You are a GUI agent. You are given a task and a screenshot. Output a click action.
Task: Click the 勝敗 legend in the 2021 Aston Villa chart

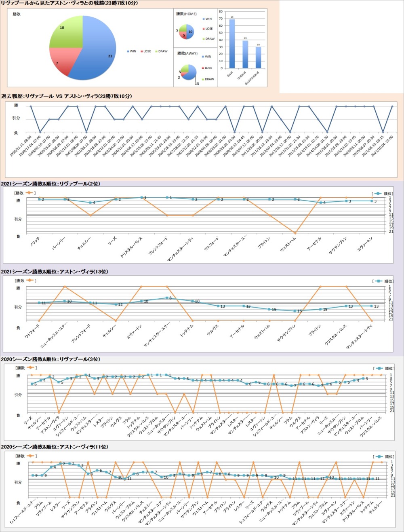pyautogui.click(x=25, y=280)
